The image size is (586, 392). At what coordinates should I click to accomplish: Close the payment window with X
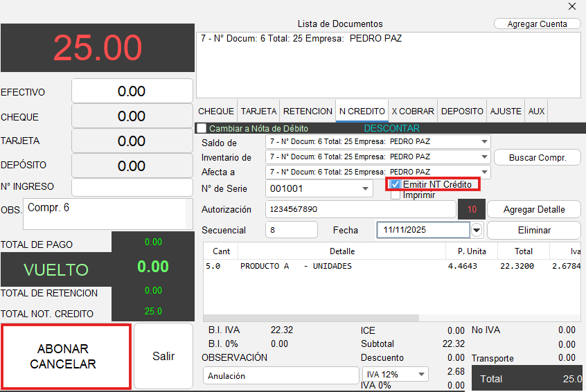click(x=571, y=6)
